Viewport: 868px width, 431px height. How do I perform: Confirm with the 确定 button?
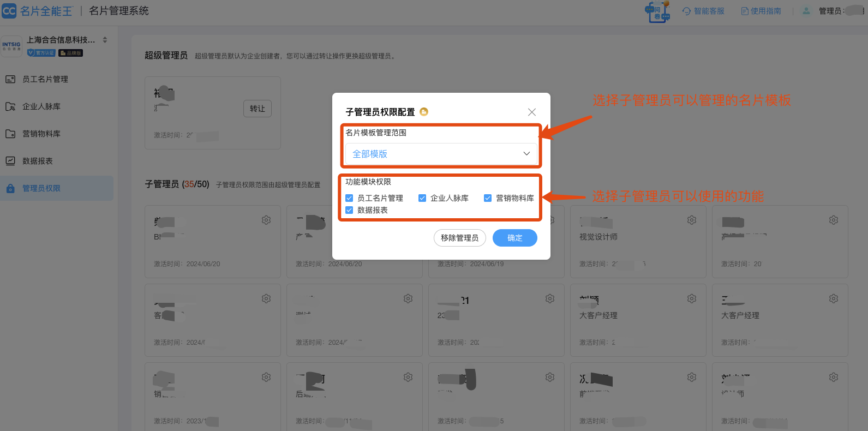coord(514,238)
